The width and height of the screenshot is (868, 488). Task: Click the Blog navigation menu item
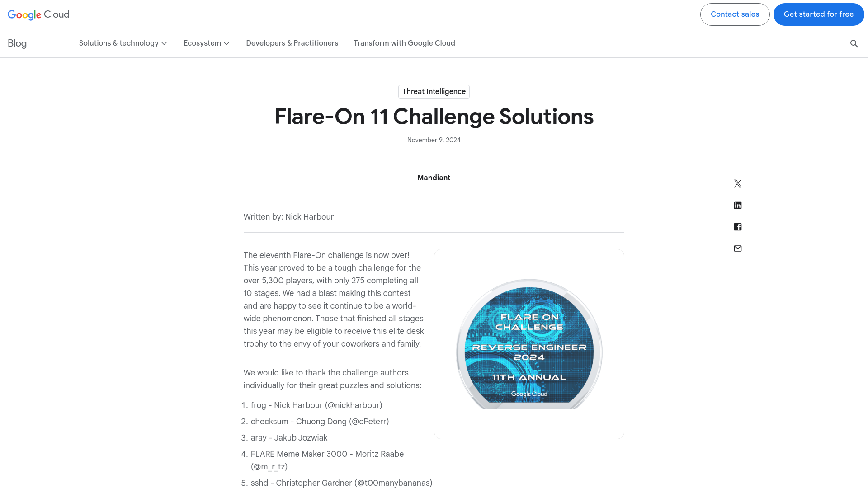click(17, 42)
